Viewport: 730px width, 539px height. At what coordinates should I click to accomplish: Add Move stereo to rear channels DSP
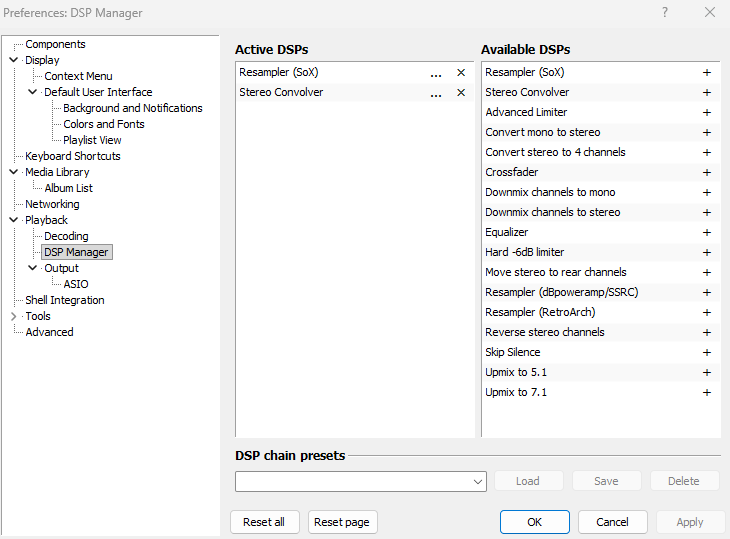(x=707, y=273)
